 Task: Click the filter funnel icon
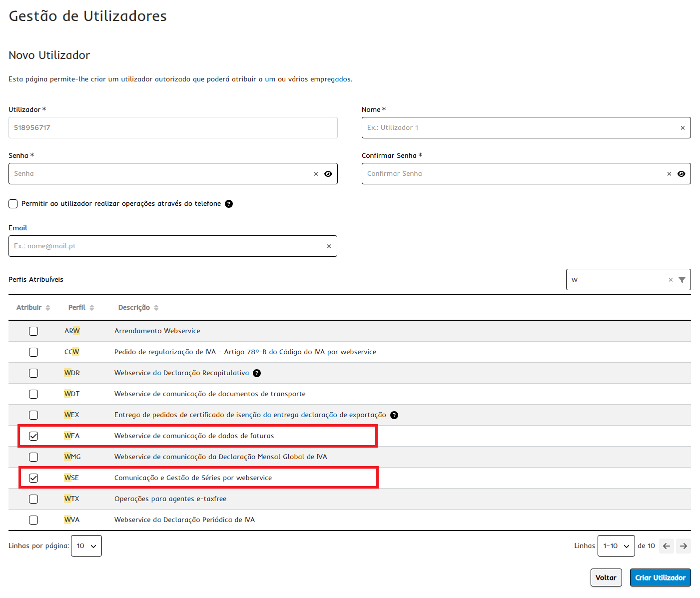[682, 280]
